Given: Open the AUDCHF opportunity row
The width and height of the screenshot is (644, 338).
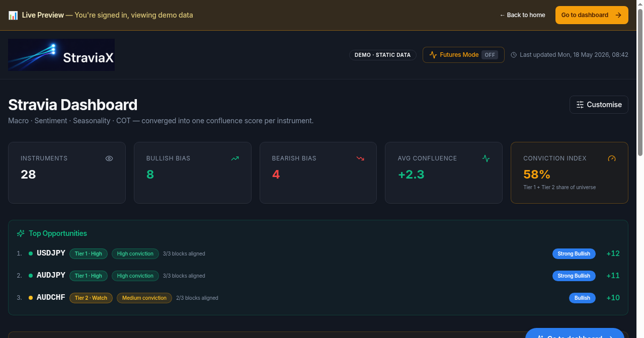Looking at the screenshot, I should click(x=318, y=298).
